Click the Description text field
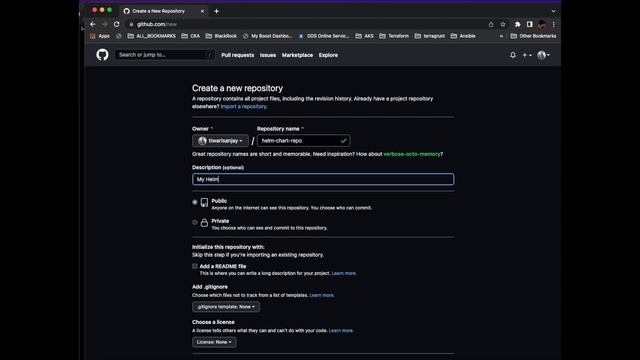This screenshot has width=640, height=360. pyautogui.click(x=323, y=179)
